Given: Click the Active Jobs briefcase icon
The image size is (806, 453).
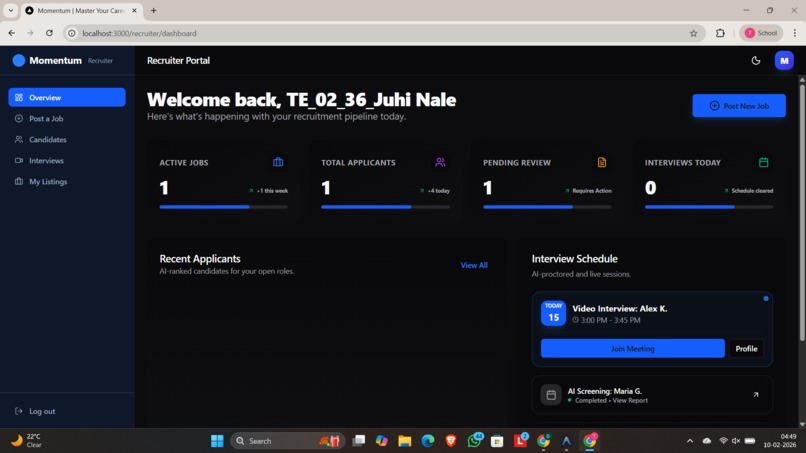Looking at the screenshot, I should coord(278,162).
